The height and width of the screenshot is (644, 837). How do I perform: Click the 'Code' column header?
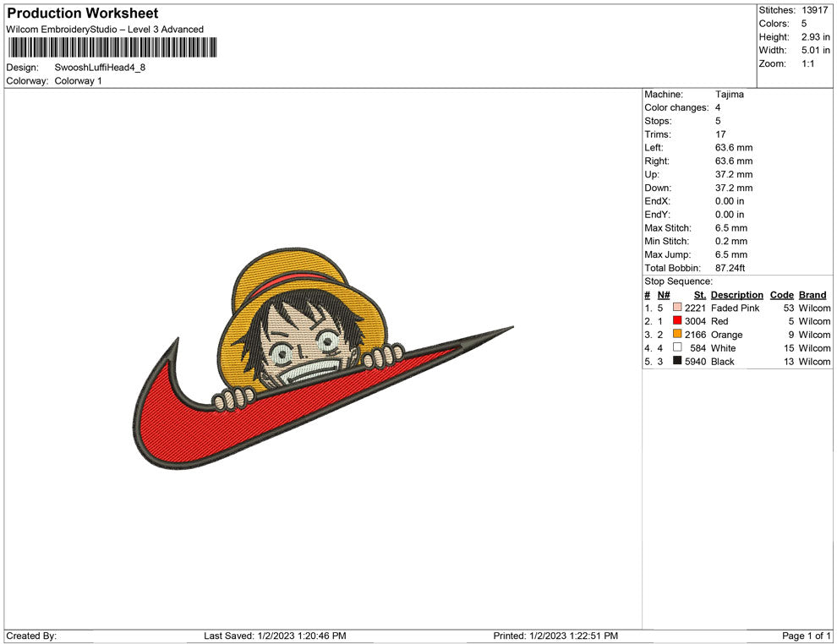[781, 294]
